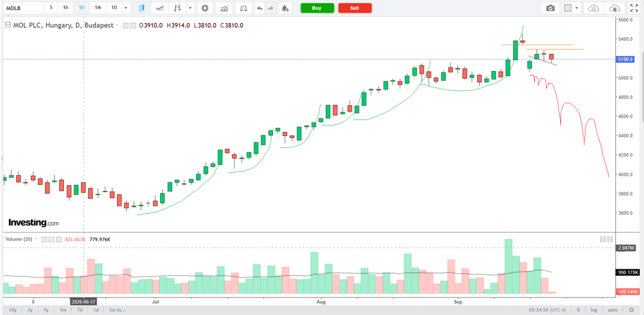Viewport: 644px width, 315px height.
Task: Redo the chart action
Action: point(271,8)
